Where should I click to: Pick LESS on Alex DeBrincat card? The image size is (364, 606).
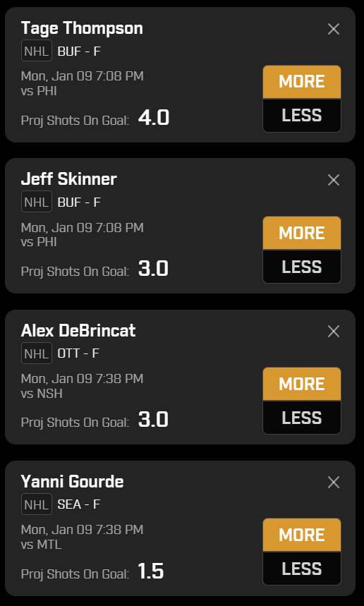point(302,418)
